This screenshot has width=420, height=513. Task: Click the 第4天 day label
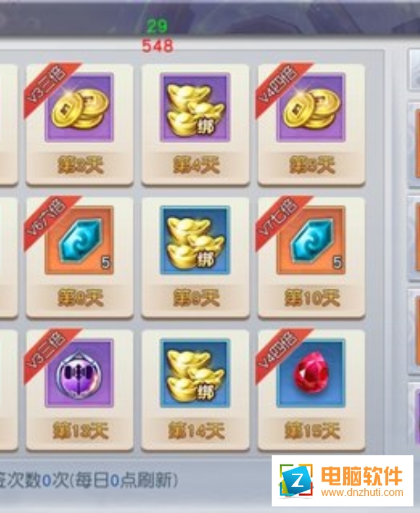pos(196,165)
